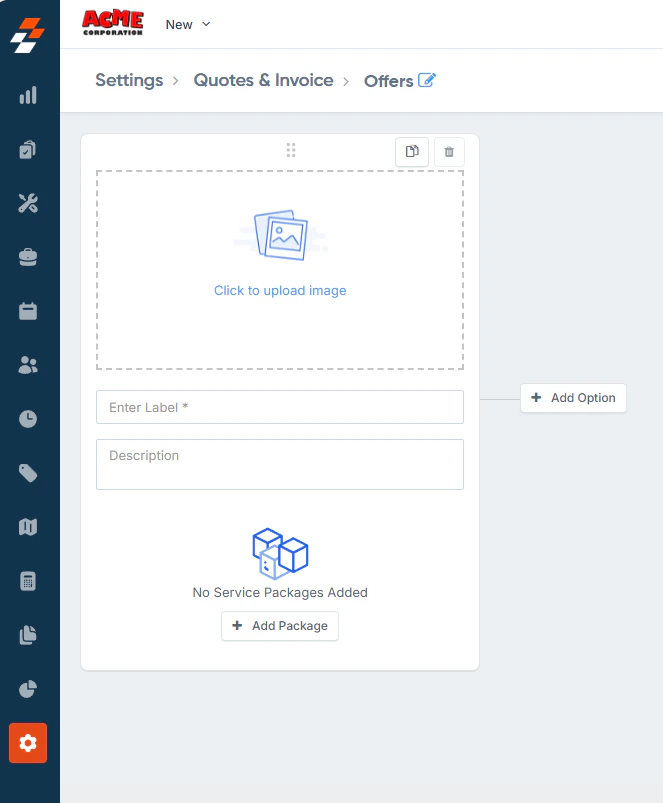This screenshot has height=803, width=663.
Task: Delete the option card with trash icon
Action: coord(449,152)
